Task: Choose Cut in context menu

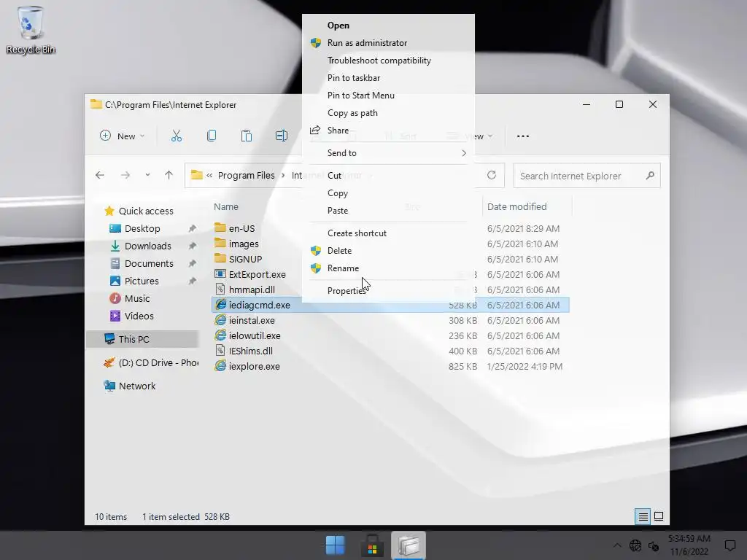Action: click(x=388, y=176)
